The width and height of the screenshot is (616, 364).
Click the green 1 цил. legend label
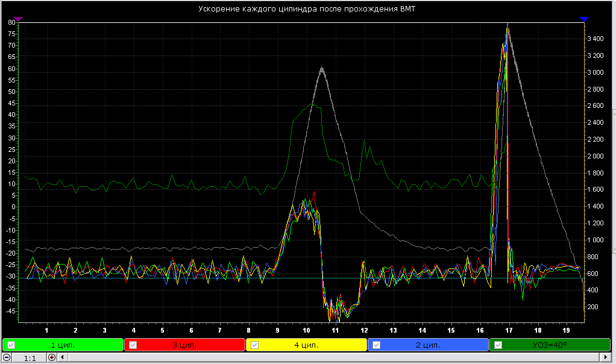click(63, 345)
